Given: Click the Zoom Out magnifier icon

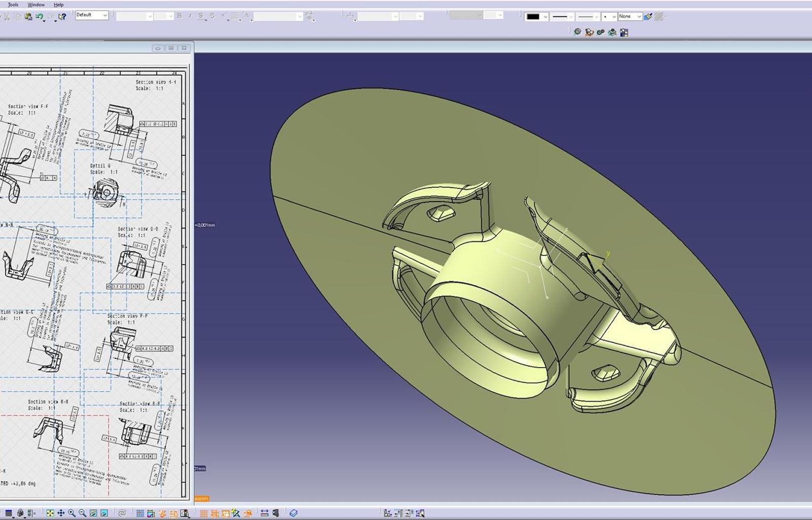Looking at the screenshot, I should pos(82,513).
